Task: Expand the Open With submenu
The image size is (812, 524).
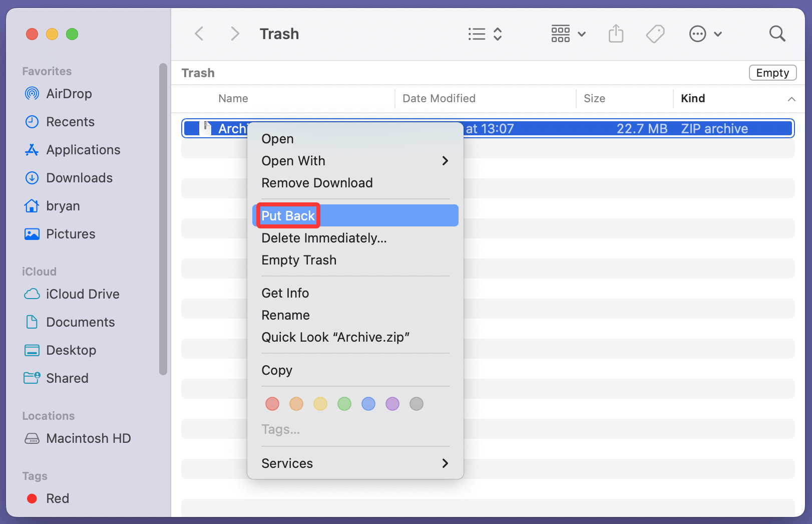Action: click(293, 161)
